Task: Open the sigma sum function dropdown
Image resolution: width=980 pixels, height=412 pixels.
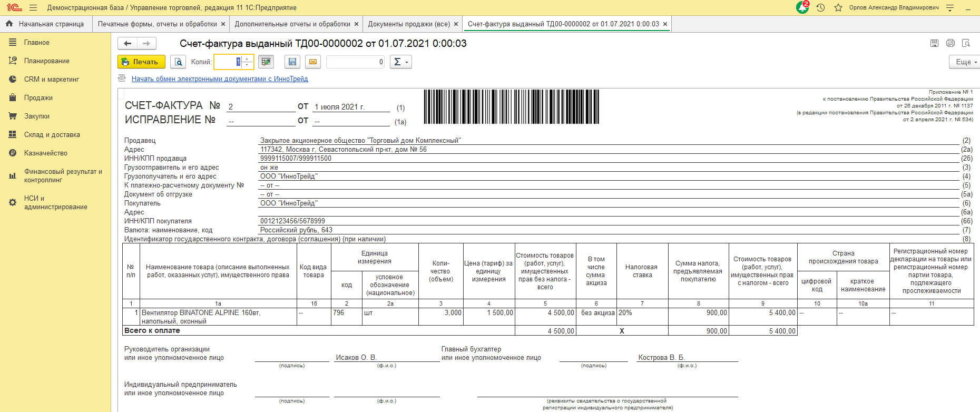Action: (x=400, y=62)
